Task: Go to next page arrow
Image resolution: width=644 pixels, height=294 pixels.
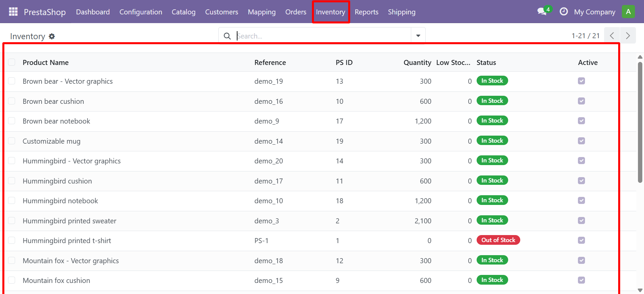Action: click(628, 35)
